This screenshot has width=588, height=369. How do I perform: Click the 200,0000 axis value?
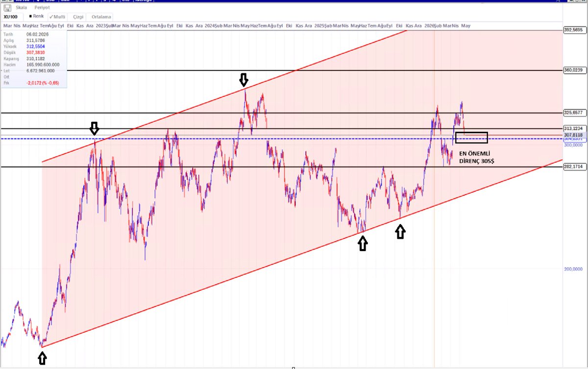[x=572, y=269]
